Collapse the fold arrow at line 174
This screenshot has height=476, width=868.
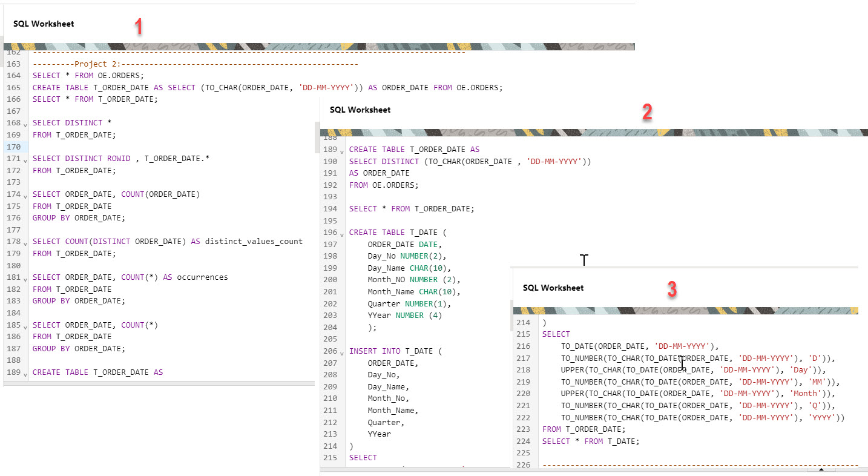point(24,194)
